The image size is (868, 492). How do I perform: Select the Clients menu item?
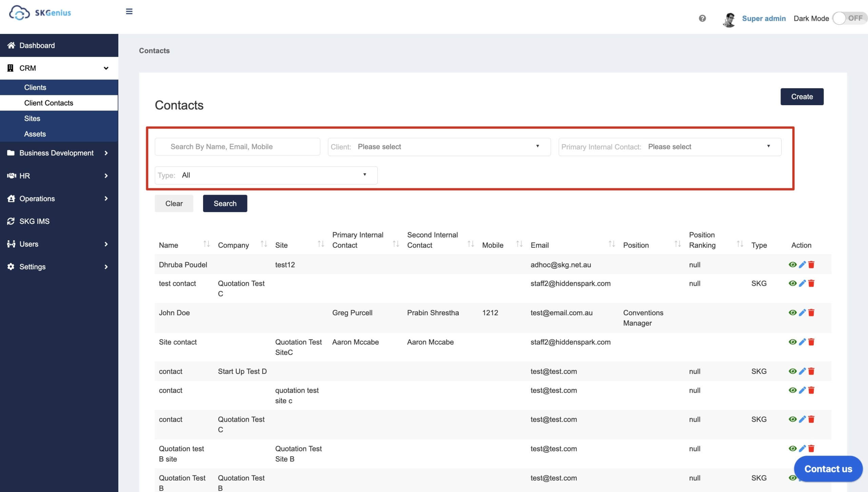coord(35,87)
